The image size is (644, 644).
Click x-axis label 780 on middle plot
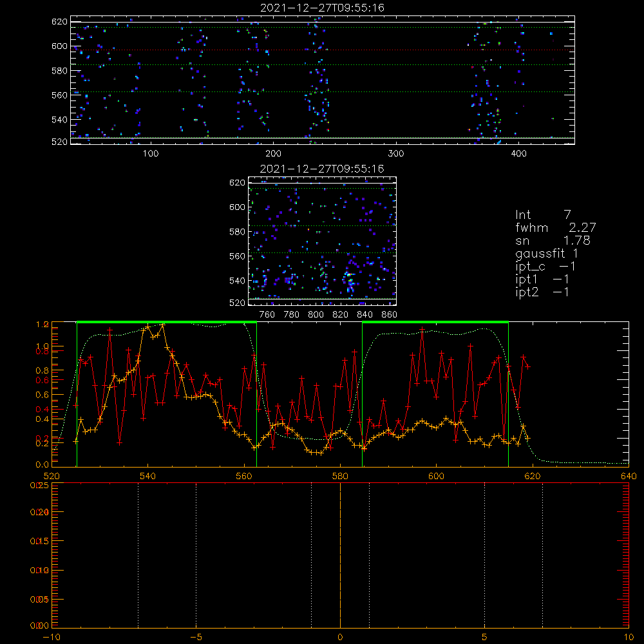[x=292, y=315]
